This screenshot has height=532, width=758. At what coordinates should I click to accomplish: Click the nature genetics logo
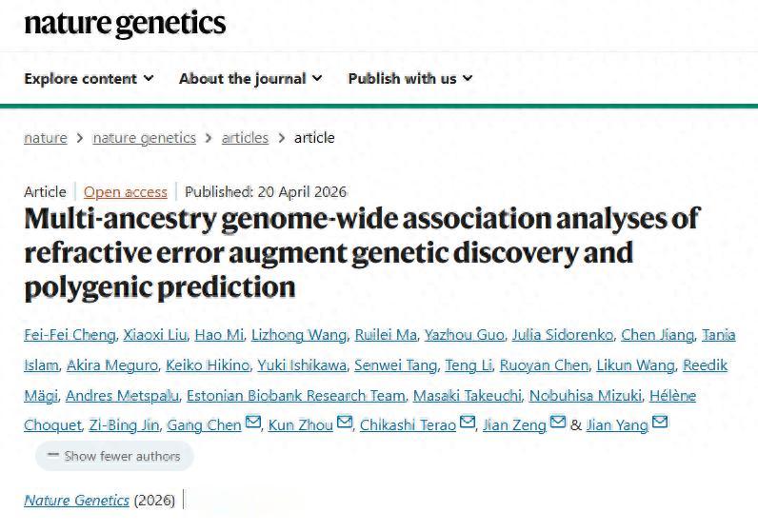pyautogui.click(x=125, y=24)
